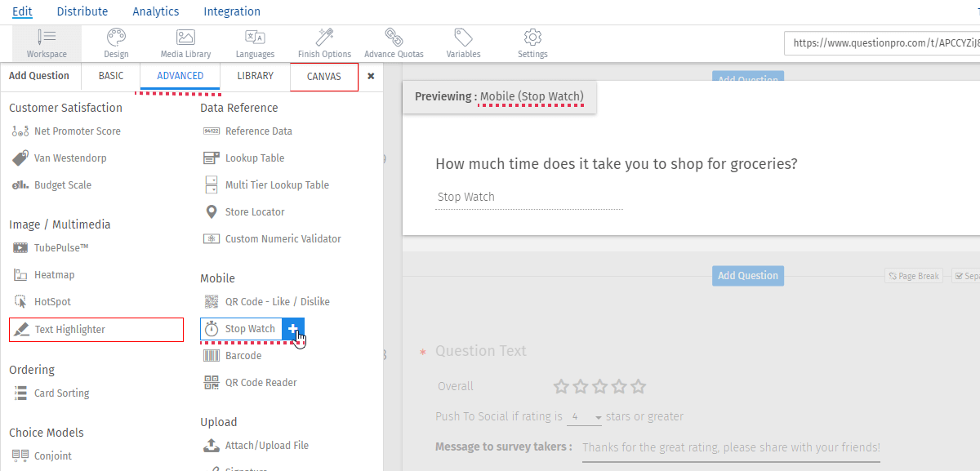Open the survey Settings gear
The width and height of the screenshot is (980, 471).
tap(532, 42)
